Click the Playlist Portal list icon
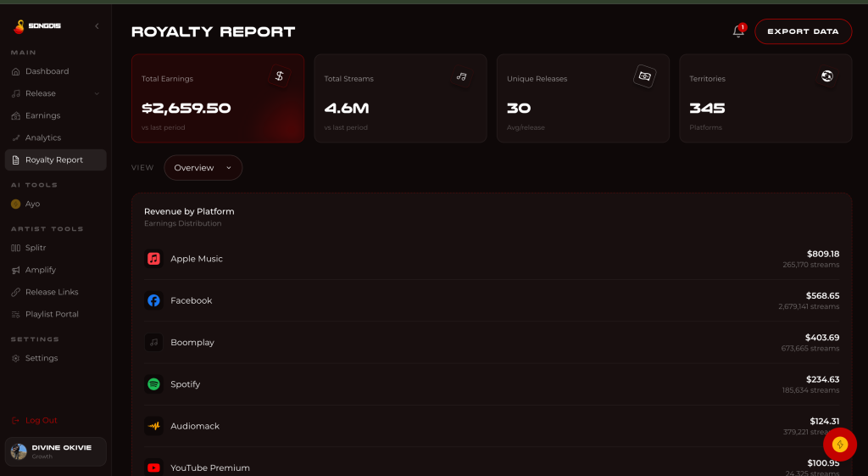 pyautogui.click(x=15, y=314)
